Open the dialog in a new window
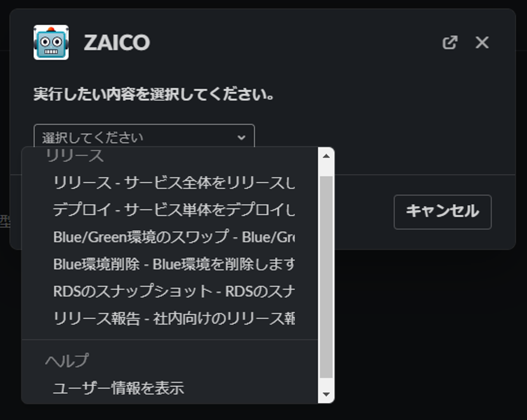The width and height of the screenshot is (527, 420). tap(450, 42)
